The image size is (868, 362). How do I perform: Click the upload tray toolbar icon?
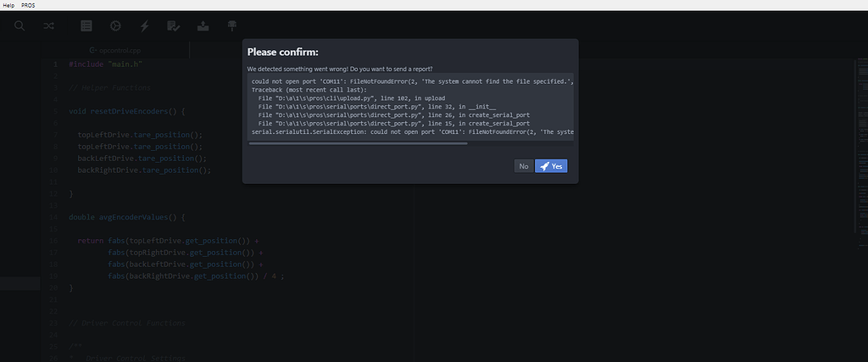click(203, 26)
